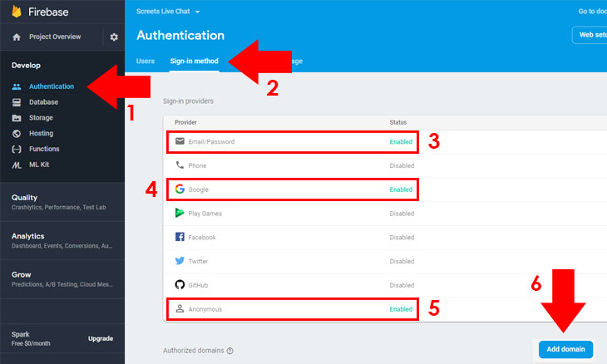Click Disabled status for Facebook
Viewport: 607px width, 364px height.
(402, 238)
